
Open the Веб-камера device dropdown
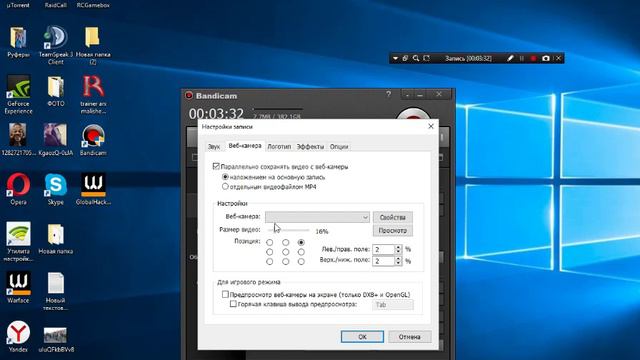click(x=317, y=217)
